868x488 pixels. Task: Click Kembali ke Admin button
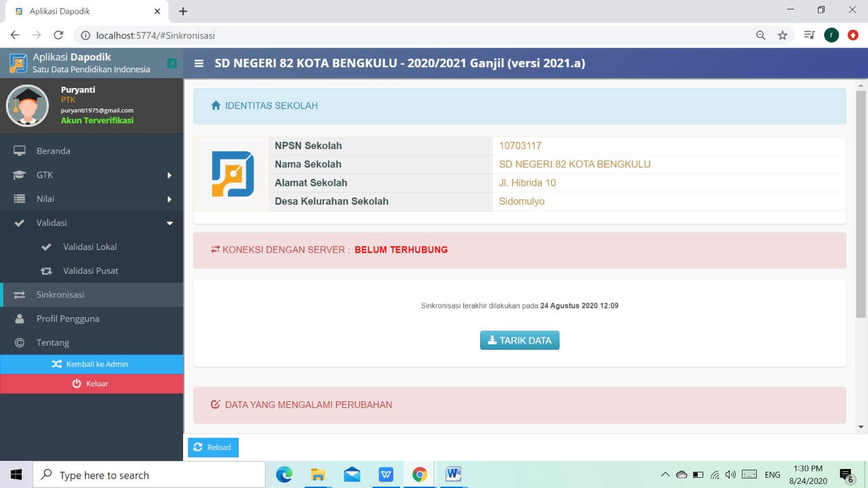tap(92, 364)
